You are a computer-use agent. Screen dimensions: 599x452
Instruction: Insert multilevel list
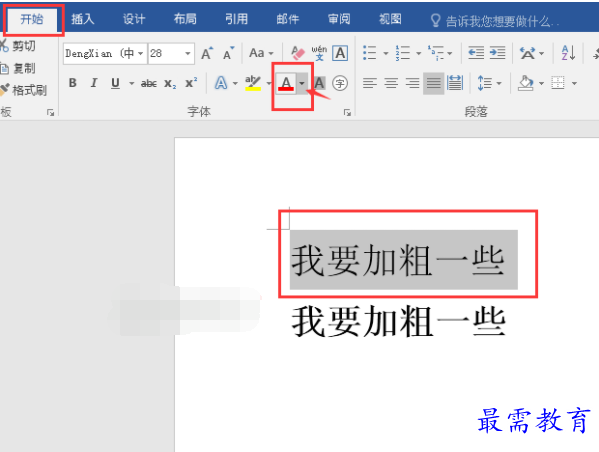tap(436, 53)
